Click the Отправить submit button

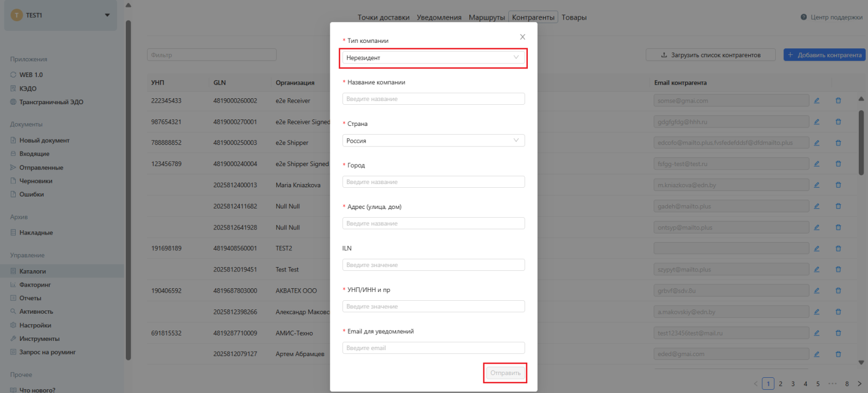505,373
